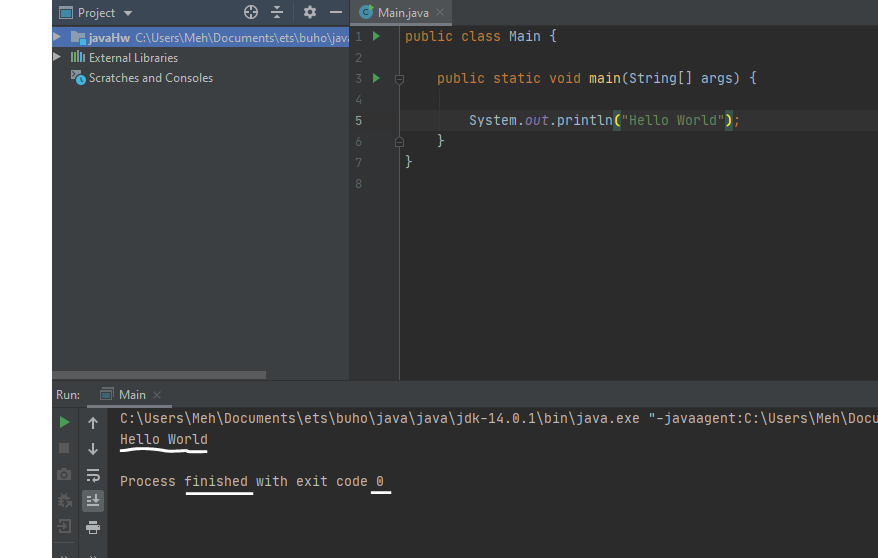Click the Down the stack trace arrow
This screenshot has width=878, height=558.
tap(93, 449)
